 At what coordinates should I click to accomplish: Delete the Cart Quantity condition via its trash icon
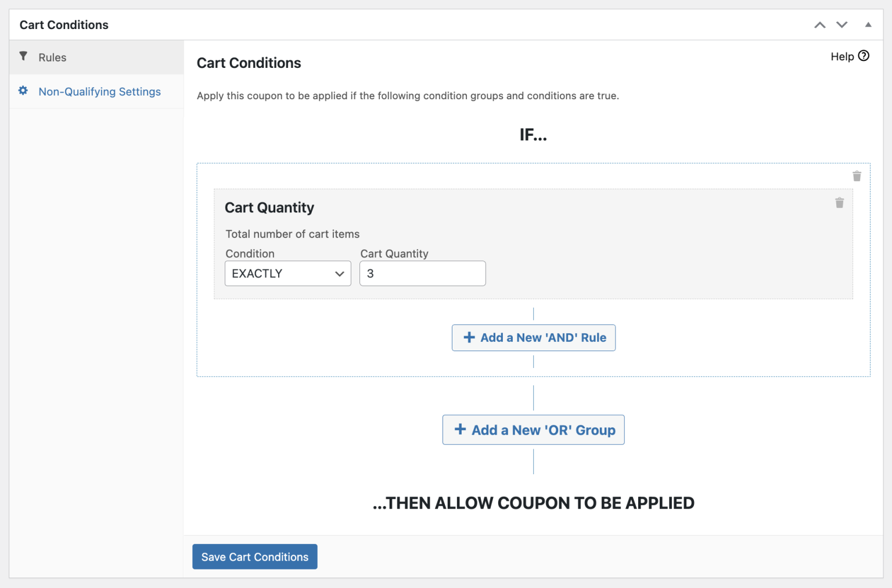tap(839, 203)
